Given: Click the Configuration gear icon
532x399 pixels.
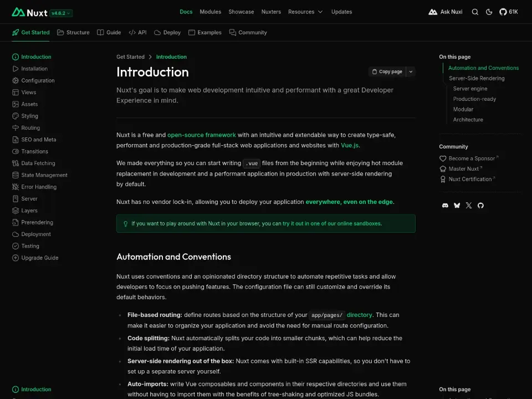Looking at the screenshot, I should [16, 81].
